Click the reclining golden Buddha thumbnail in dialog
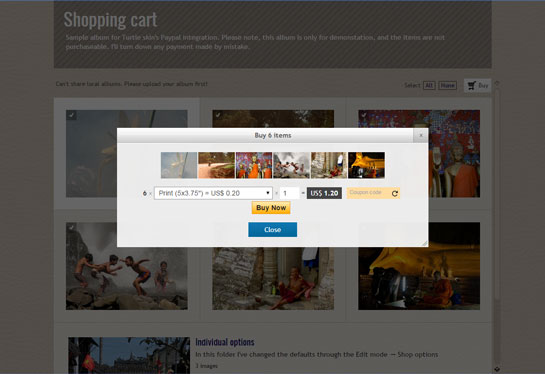 coord(366,165)
